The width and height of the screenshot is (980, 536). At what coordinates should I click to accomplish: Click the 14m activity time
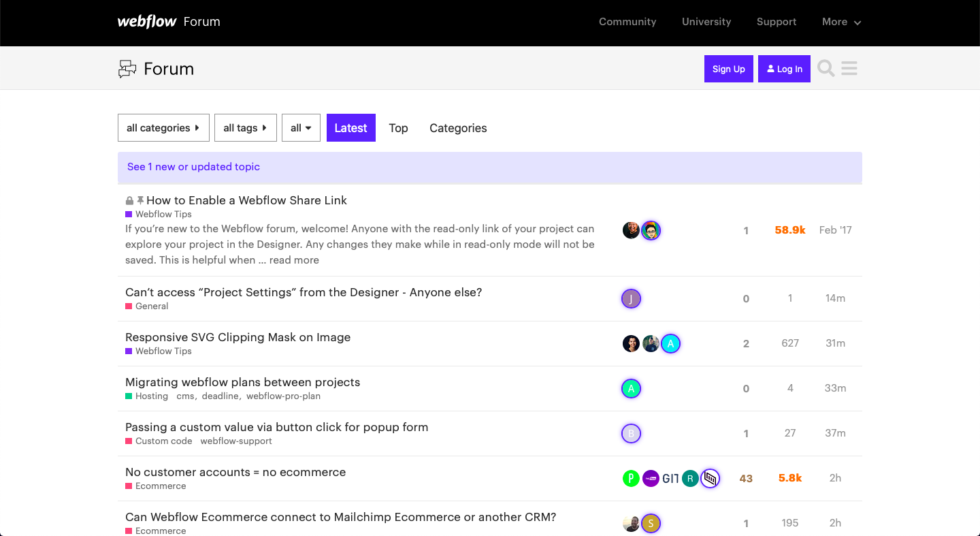pos(836,298)
